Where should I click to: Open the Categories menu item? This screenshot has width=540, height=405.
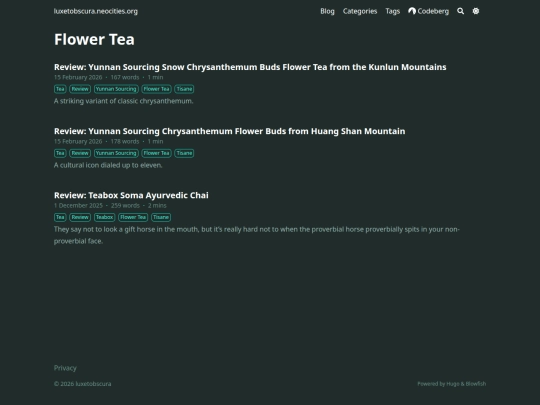pyautogui.click(x=360, y=11)
